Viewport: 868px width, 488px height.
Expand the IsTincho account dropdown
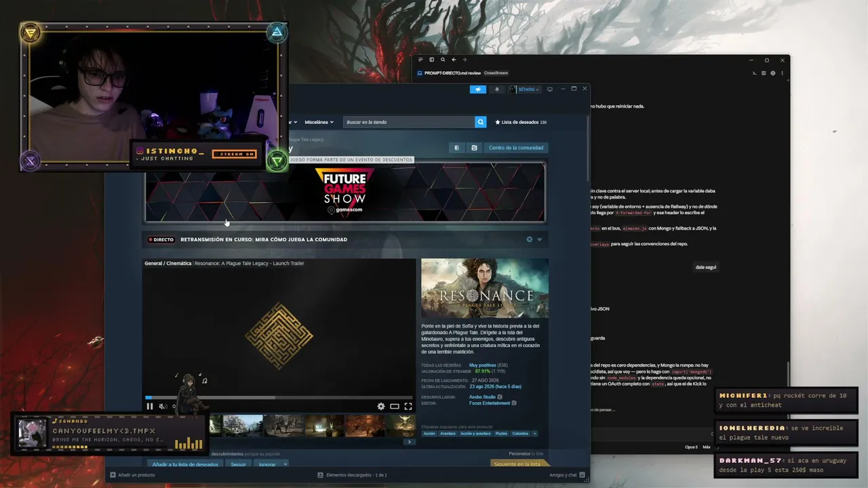[524, 89]
